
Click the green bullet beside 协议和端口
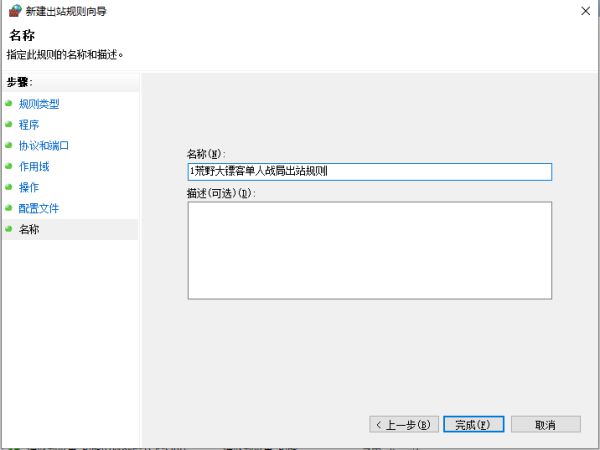[x=8, y=145]
